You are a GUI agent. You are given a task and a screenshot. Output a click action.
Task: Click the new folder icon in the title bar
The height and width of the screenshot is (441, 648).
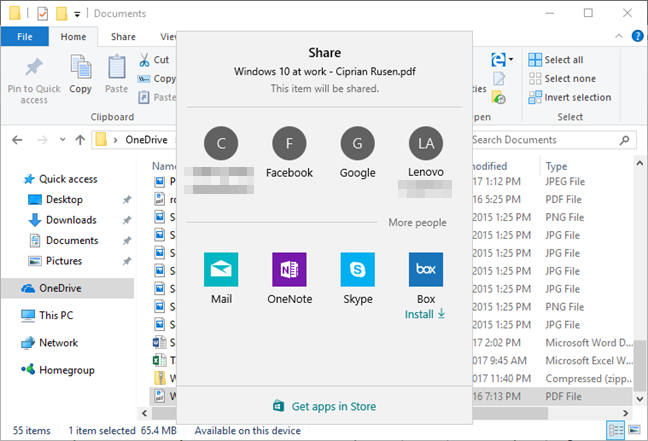click(62, 14)
